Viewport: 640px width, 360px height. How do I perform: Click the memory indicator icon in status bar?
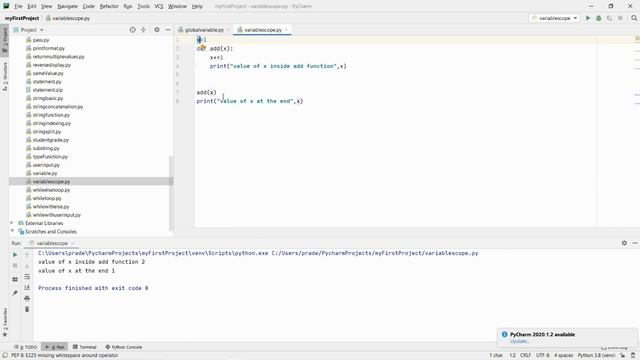click(x=633, y=356)
